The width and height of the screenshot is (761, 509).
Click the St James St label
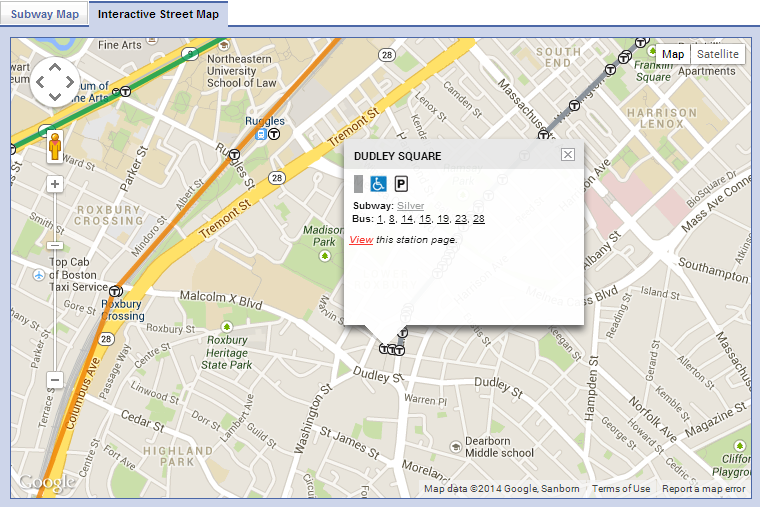tap(349, 443)
